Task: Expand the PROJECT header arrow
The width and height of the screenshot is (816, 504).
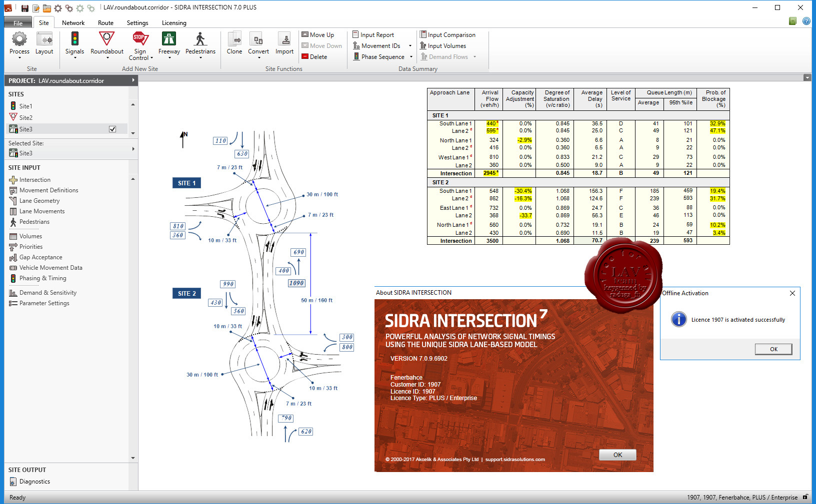Action: [x=133, y=80]
